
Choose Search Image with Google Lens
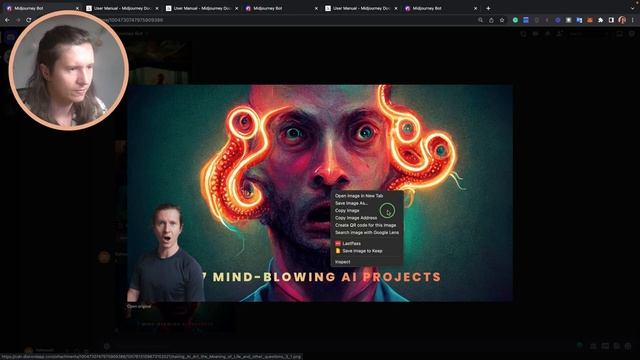(367, 233)
